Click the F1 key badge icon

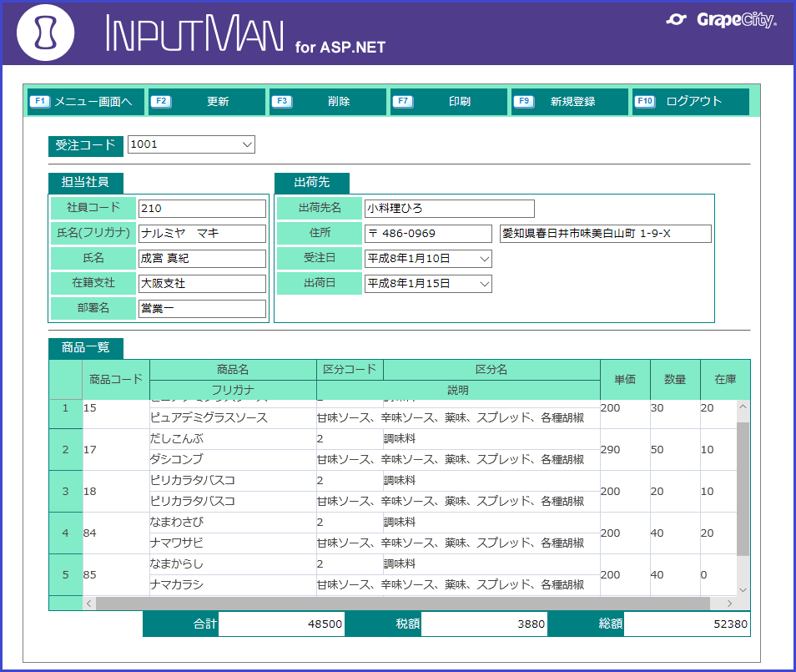[39, 101]
